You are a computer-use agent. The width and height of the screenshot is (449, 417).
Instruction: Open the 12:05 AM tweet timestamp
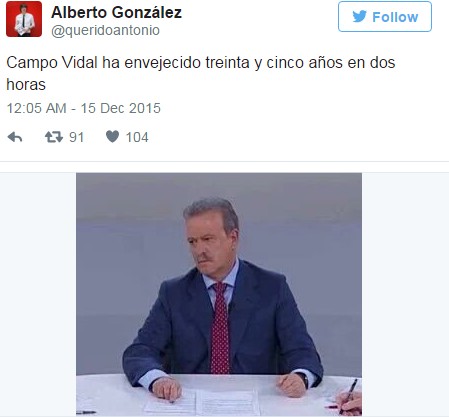coord(37,108)
